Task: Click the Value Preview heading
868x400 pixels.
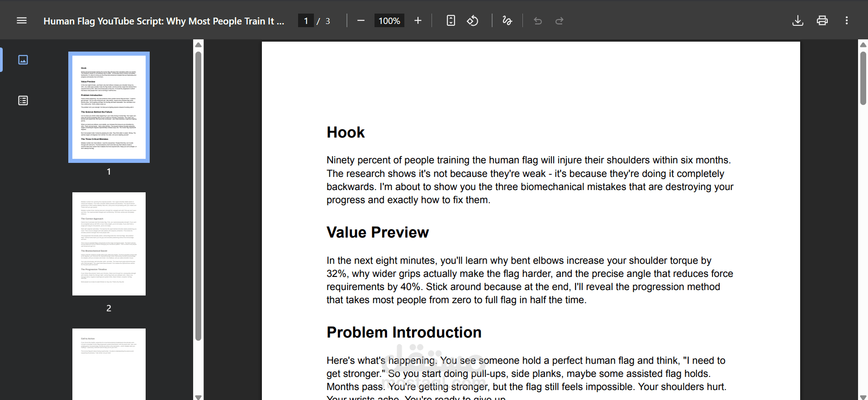Action: [378, 232]
